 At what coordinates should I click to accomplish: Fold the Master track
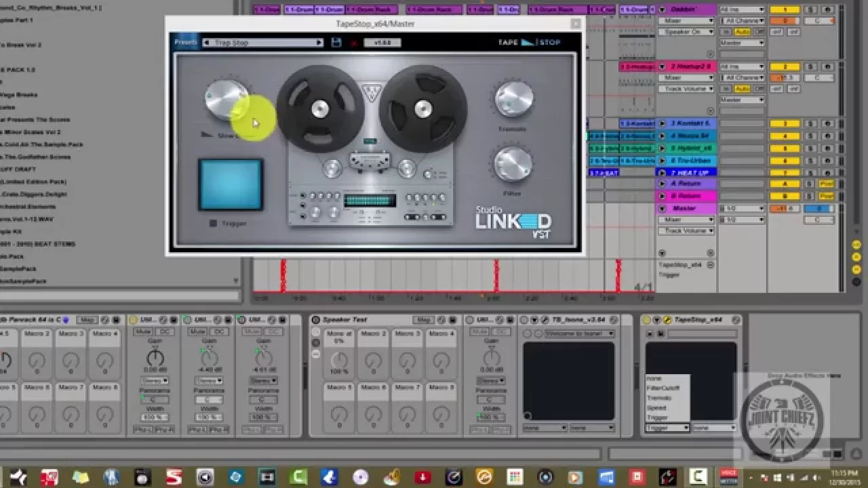click(662, 209)
